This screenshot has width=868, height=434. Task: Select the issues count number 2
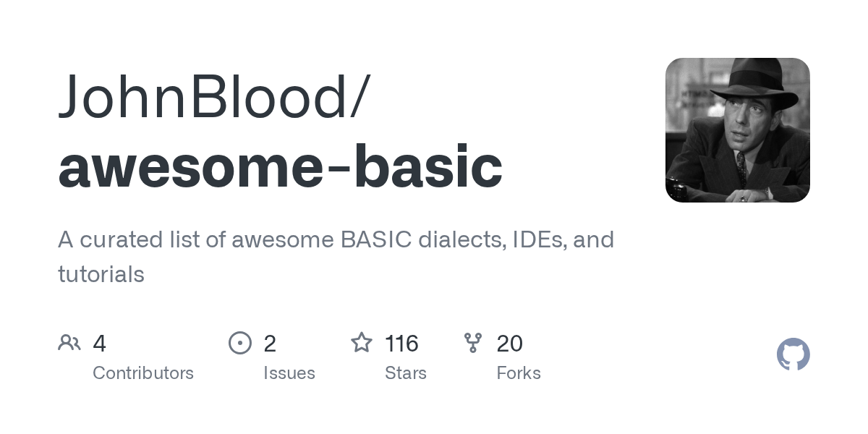click(x=270, y=343)
